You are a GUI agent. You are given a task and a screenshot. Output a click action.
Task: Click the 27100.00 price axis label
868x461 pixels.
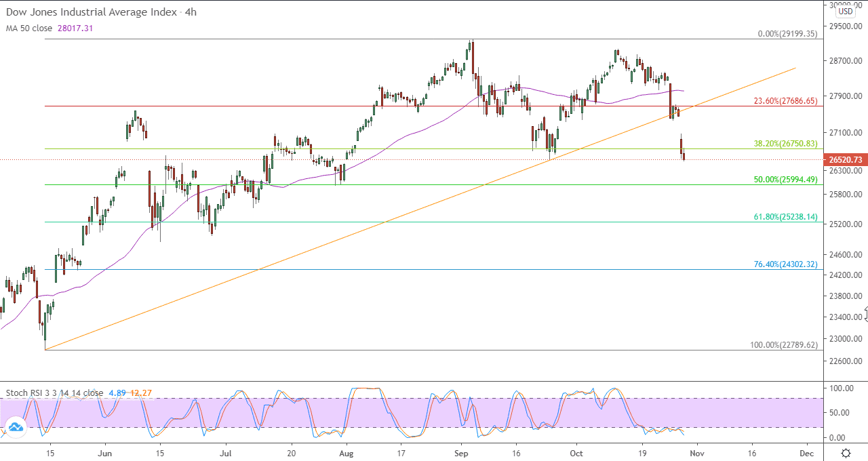(845, 132)
